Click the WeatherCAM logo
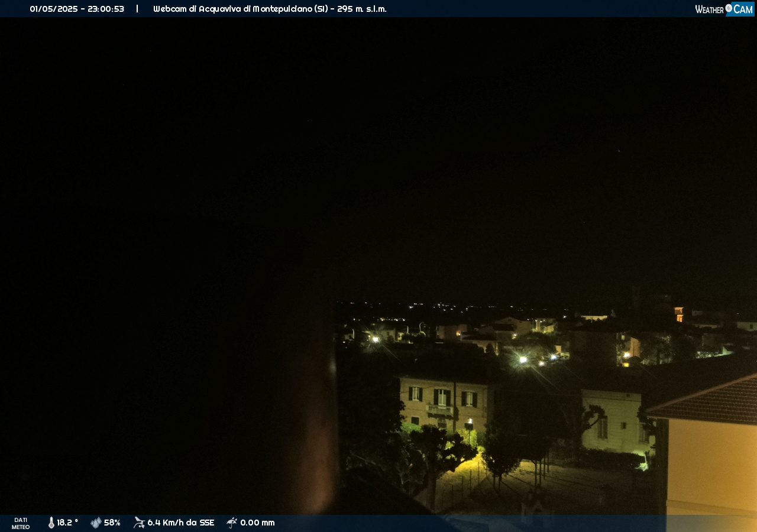Screen dimensions: 757x532 (x=724, y=9)
